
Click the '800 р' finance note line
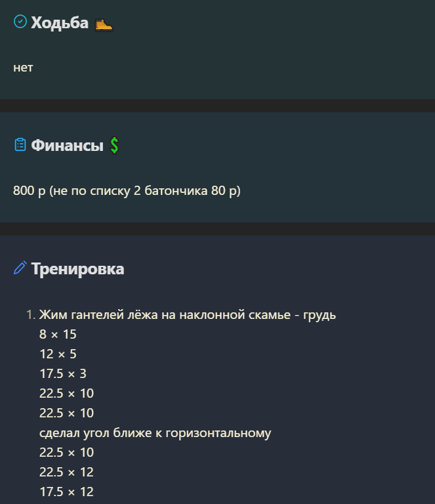tap(127, 190)
